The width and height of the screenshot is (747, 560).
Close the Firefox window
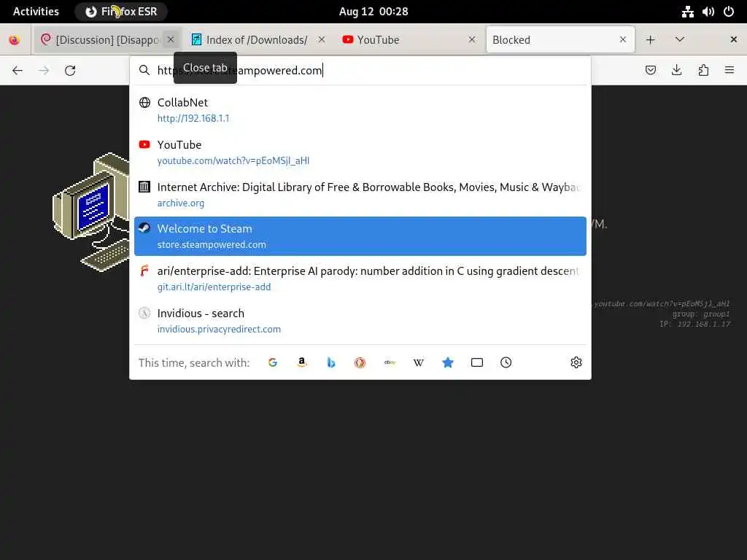click(734, 39)
